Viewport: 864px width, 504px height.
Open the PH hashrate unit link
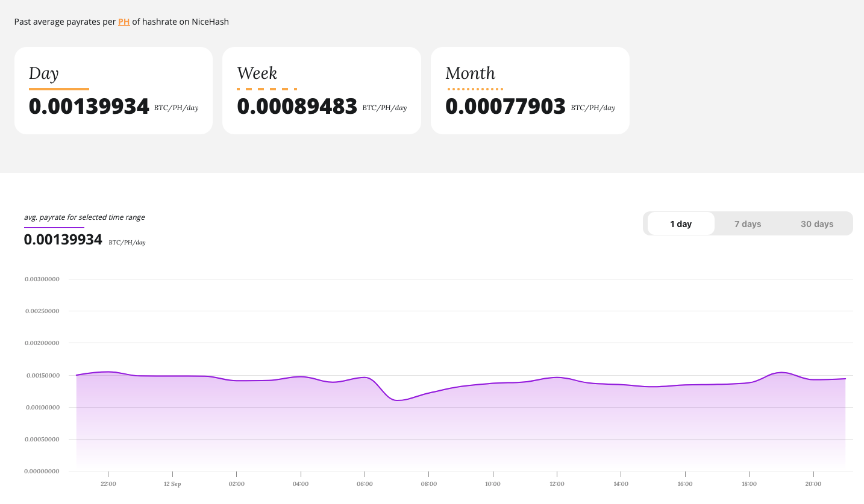[124, 22]
